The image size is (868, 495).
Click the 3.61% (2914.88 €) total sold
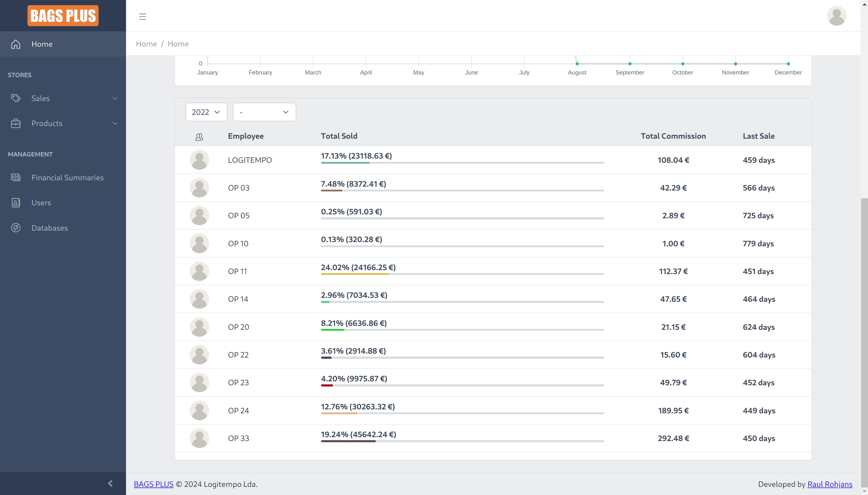point(353,351)
